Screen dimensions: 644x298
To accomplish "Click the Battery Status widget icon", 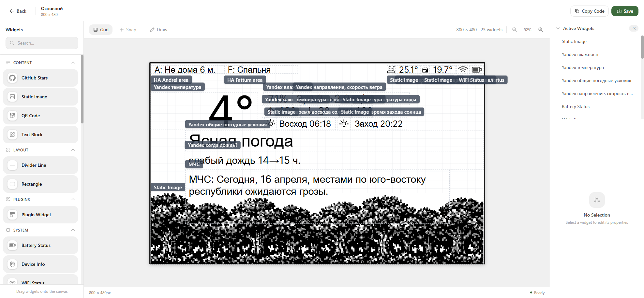I will [x=12, y=245].
